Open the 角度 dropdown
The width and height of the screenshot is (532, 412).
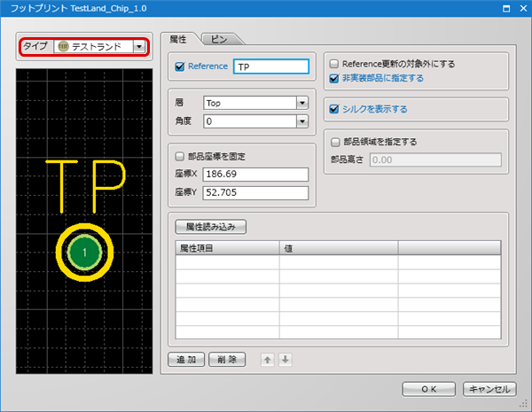pyautogui.click(x=302, y=121)
